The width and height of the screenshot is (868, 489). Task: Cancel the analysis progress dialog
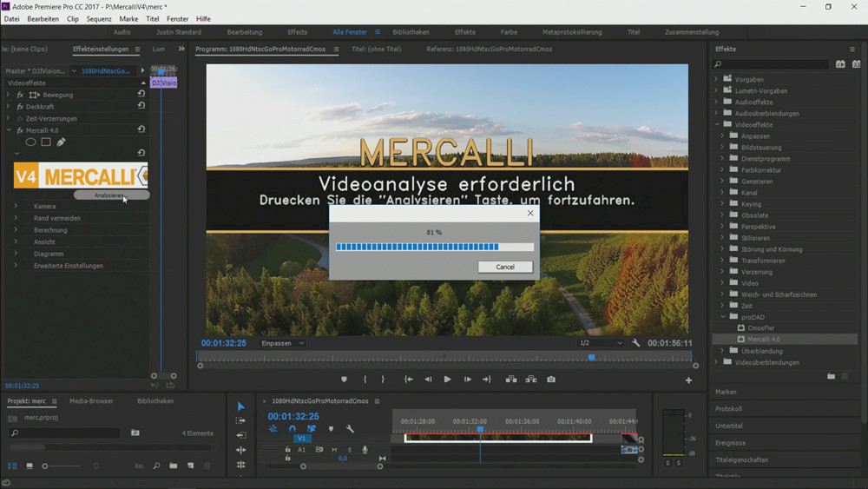505,267
